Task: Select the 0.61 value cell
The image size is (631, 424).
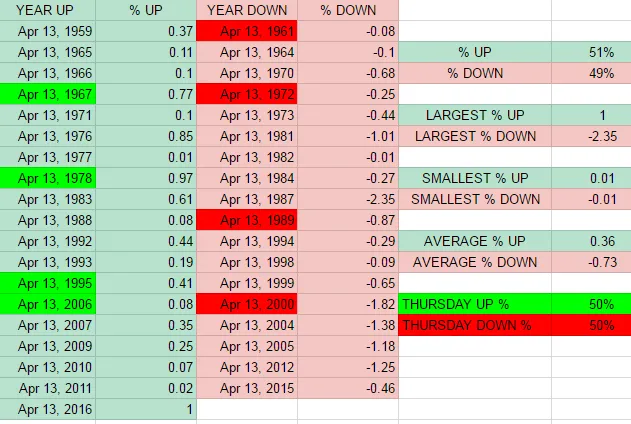Action: 146,199
